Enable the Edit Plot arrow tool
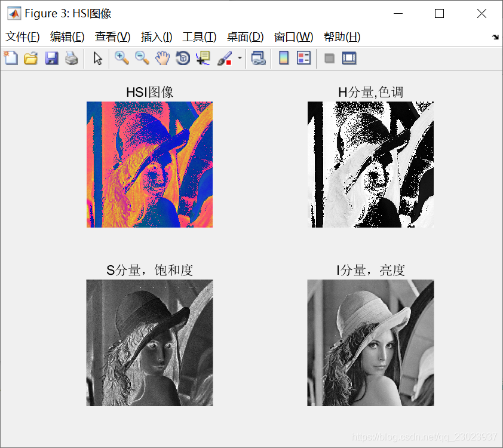The width and height of the screenshot is (503, 448). [97, 59]
